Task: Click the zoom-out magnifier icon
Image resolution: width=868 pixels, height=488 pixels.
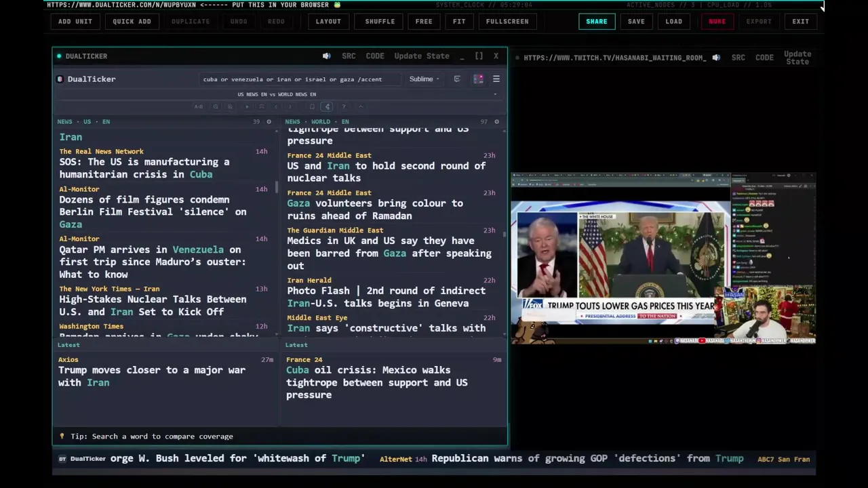Action: (x=216, y=106)
